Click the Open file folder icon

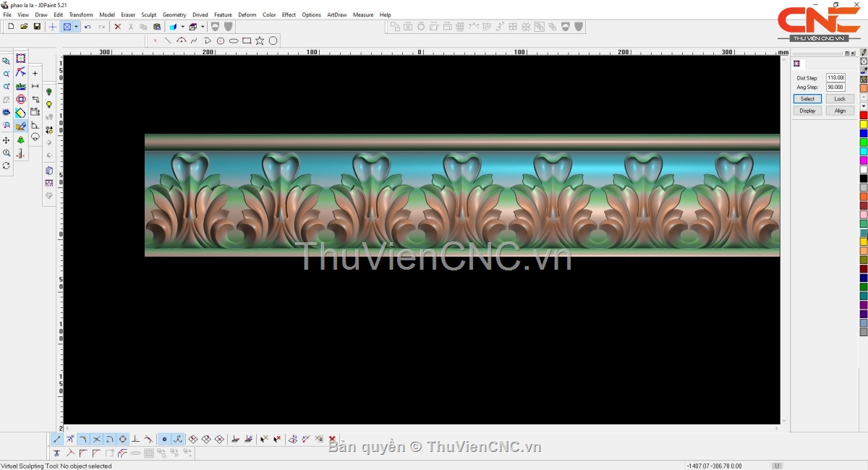pos(24,27)
